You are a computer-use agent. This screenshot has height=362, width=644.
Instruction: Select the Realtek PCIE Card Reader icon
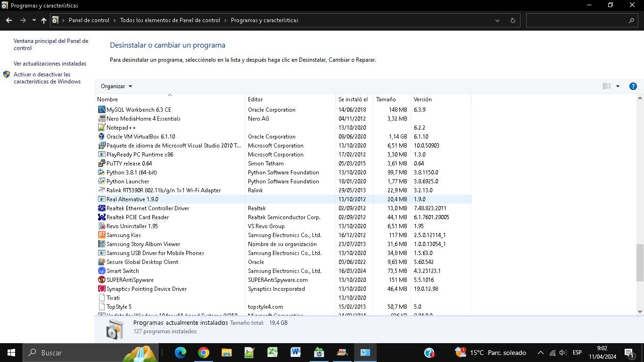(101, 217)
